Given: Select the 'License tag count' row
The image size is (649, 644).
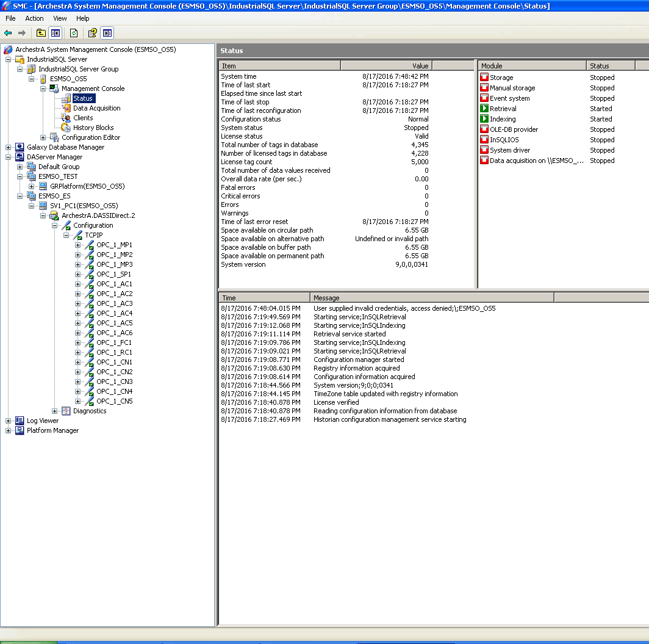Looking at the screenshot, I should [324, 162].
